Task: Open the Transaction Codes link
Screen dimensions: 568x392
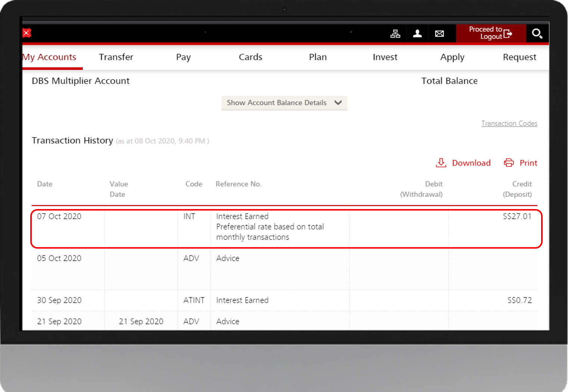Action: coord(509,123)
